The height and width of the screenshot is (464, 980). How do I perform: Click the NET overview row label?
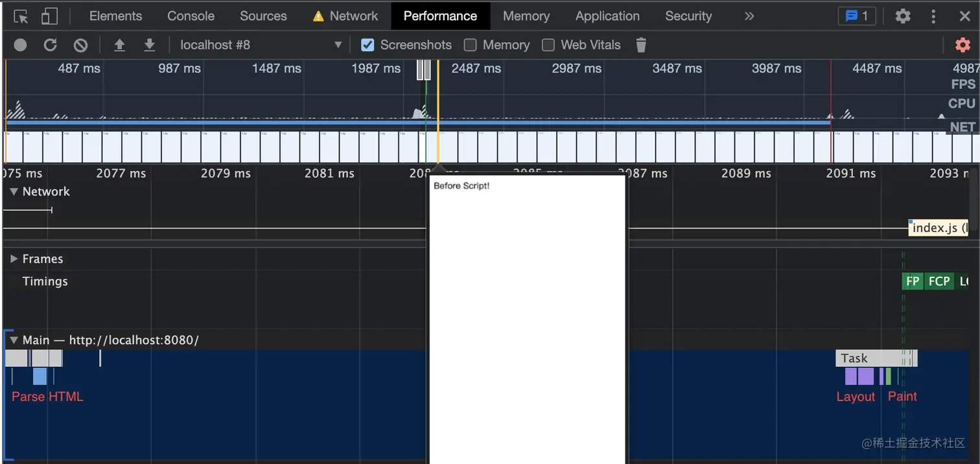963,127
